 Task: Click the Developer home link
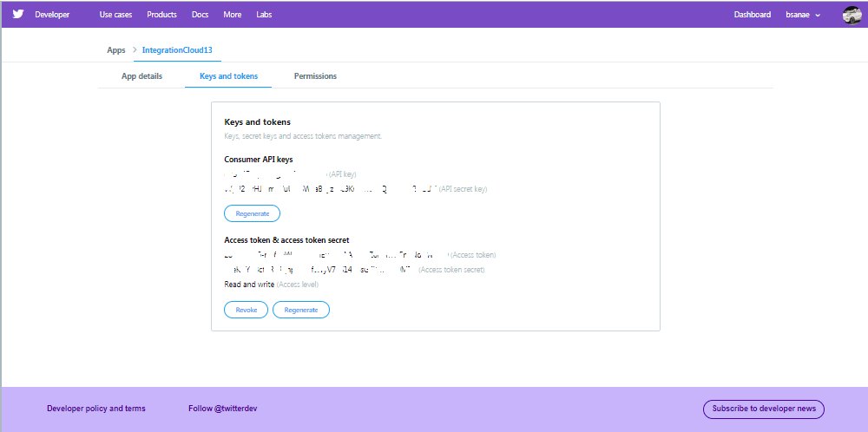pos(52,15)
